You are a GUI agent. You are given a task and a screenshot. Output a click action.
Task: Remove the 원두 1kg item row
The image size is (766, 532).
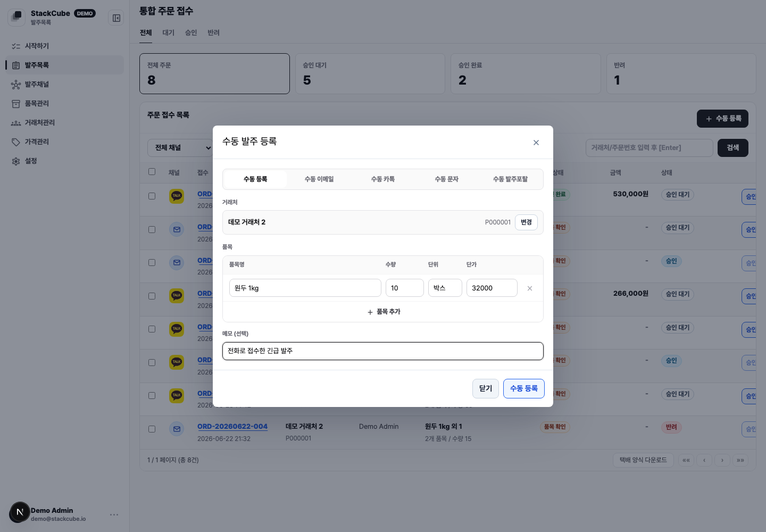(x=530, y=288)
